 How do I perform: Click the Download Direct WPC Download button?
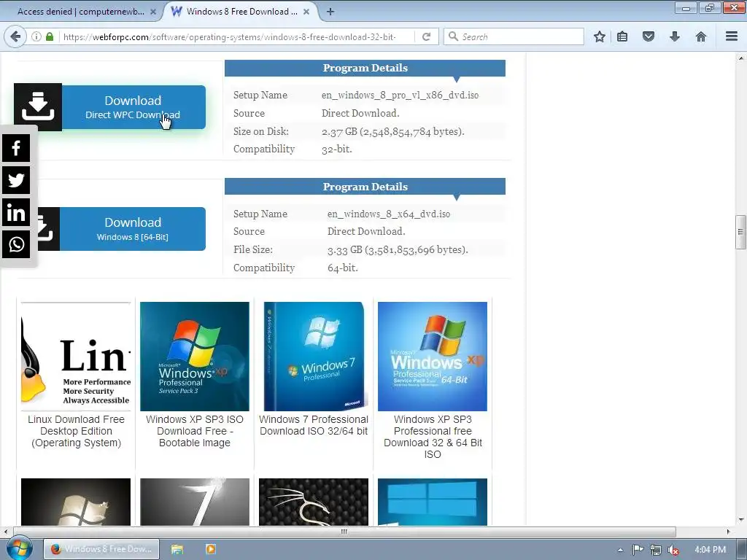click(x=133, y=107)
